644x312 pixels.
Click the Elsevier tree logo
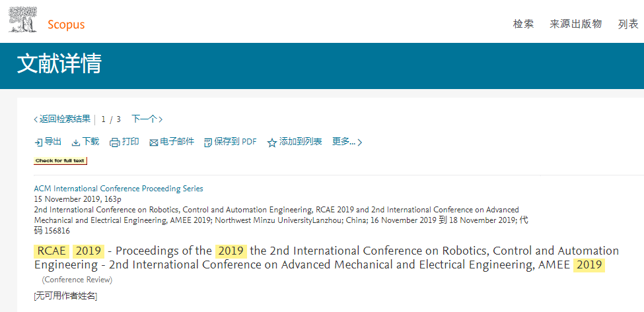pos(23,19)
